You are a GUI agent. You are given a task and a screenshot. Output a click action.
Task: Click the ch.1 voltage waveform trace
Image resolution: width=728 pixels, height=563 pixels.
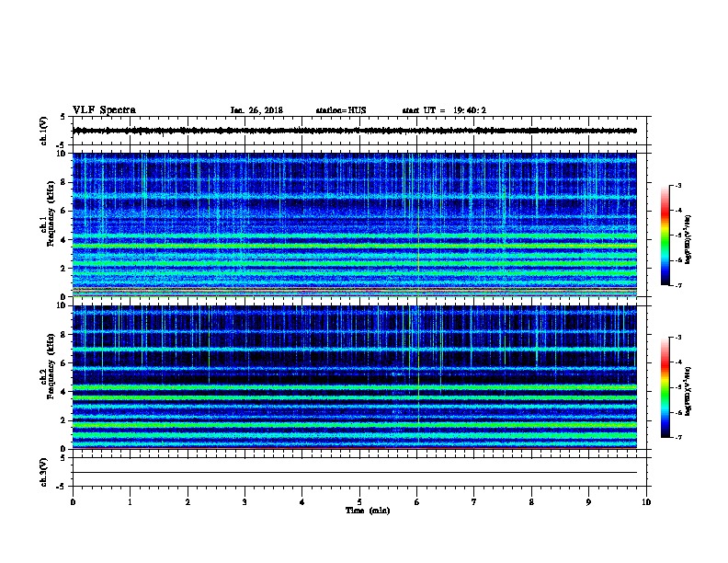[354, 131]
